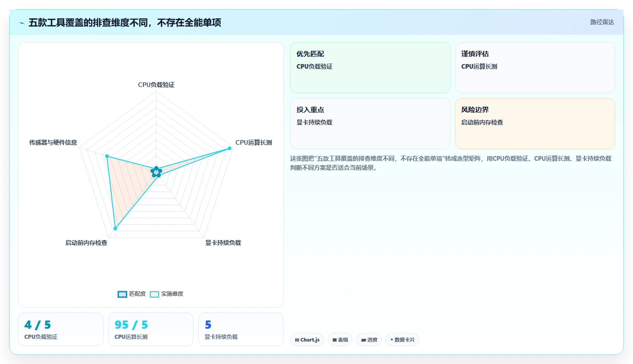Open the 投入重点 card
This screenshot has width=633, height=364.
tap(370, 124)
